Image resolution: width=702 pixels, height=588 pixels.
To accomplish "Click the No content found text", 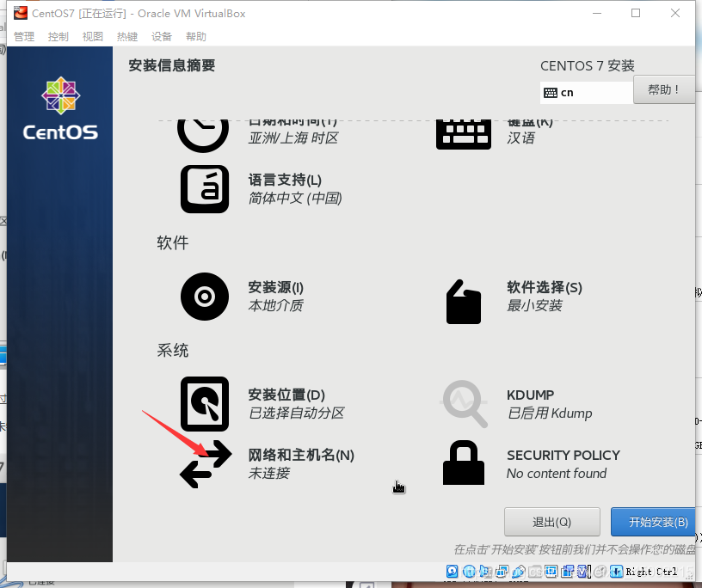I will point(557,474).
